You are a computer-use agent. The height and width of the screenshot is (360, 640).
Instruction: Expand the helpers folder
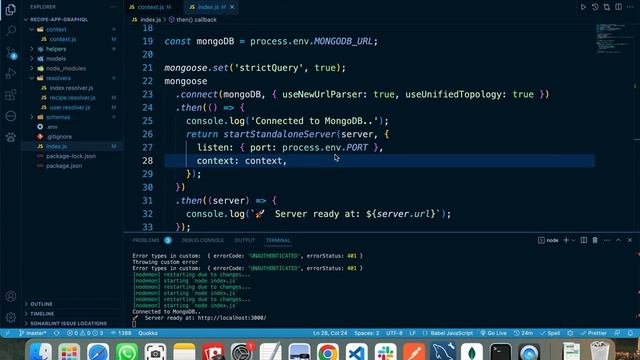pyautogui.click(x=56, y=49)
